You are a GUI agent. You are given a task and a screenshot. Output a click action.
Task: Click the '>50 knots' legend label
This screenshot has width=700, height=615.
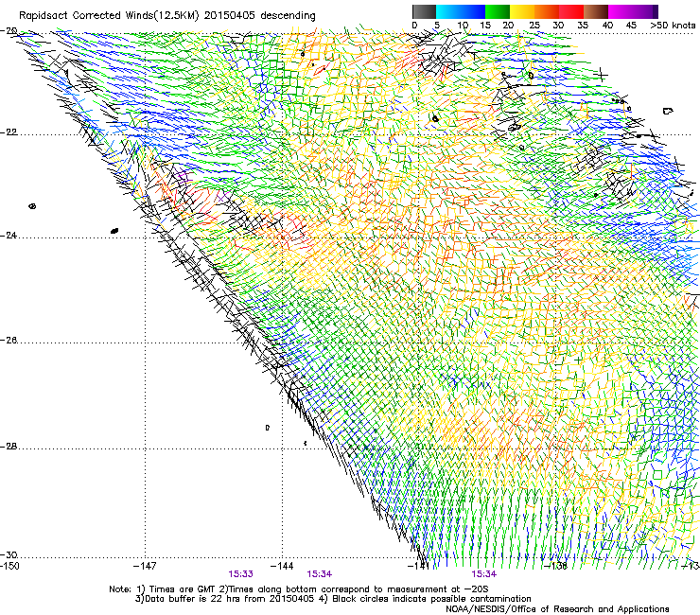pos(673,26)
